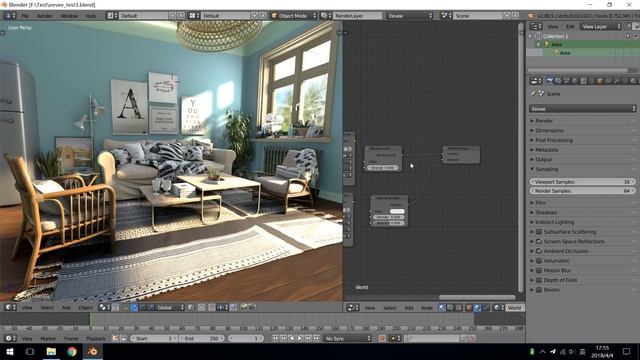This screenshot has height=360, width=640.
Task: Click the Windows Start button
Action: point(10,351)
